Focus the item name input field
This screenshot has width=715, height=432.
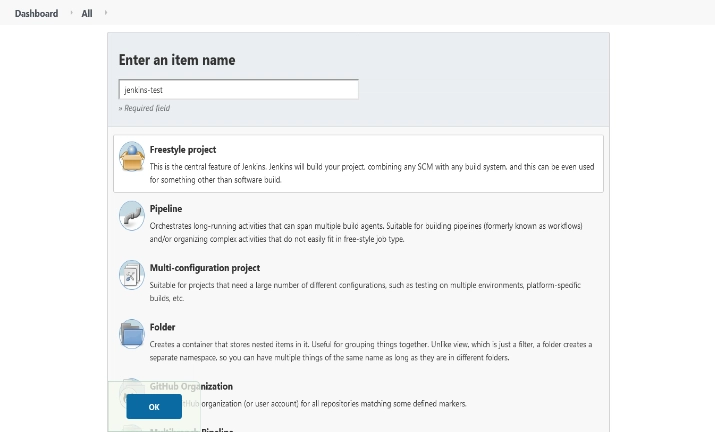(x=238, y=89)
